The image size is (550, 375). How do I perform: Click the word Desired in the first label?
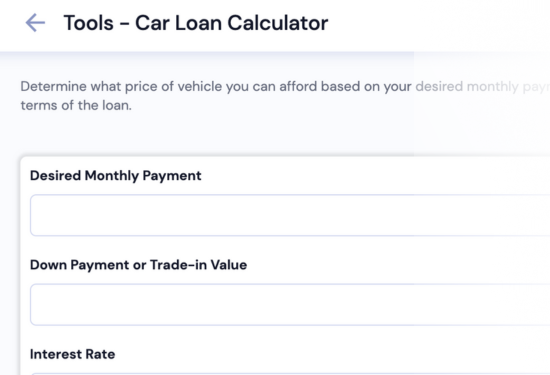click(55, 175)
